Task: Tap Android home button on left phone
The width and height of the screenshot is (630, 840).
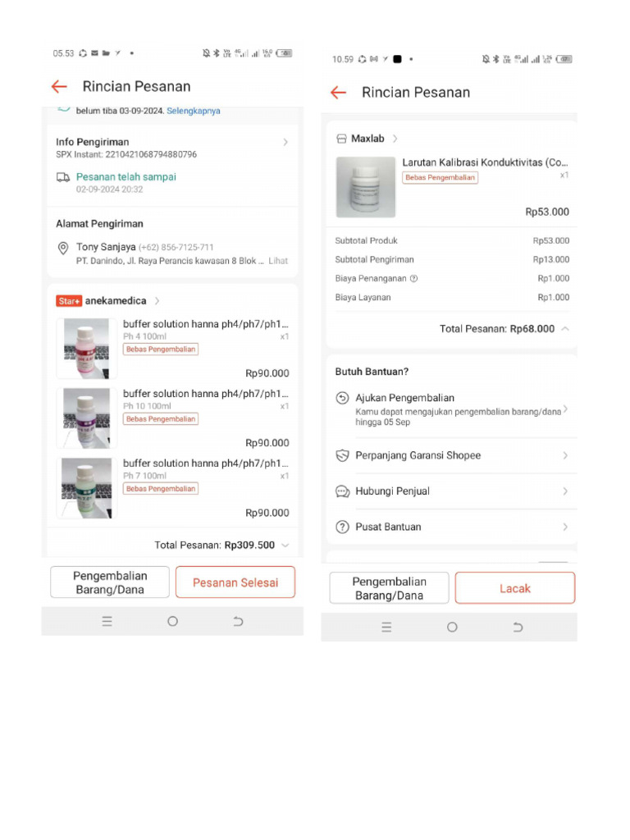Action: point(172,622)
